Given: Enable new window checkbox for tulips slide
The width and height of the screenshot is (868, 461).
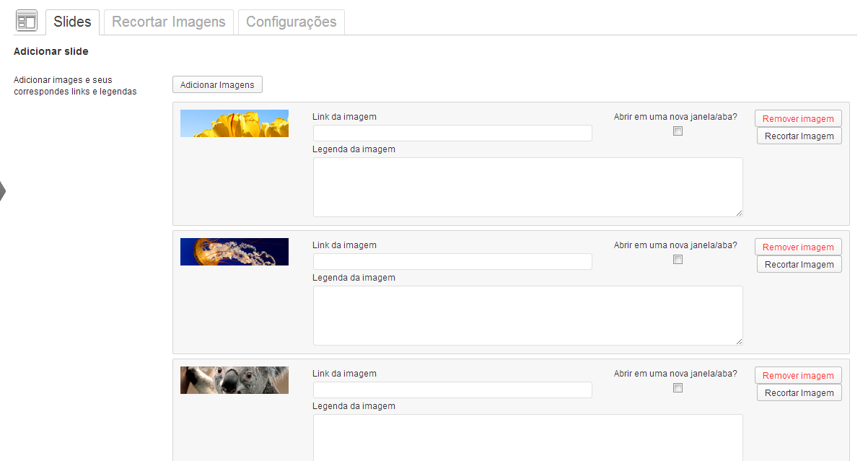Looking at the screenshot, I should [x=678, y=131].
